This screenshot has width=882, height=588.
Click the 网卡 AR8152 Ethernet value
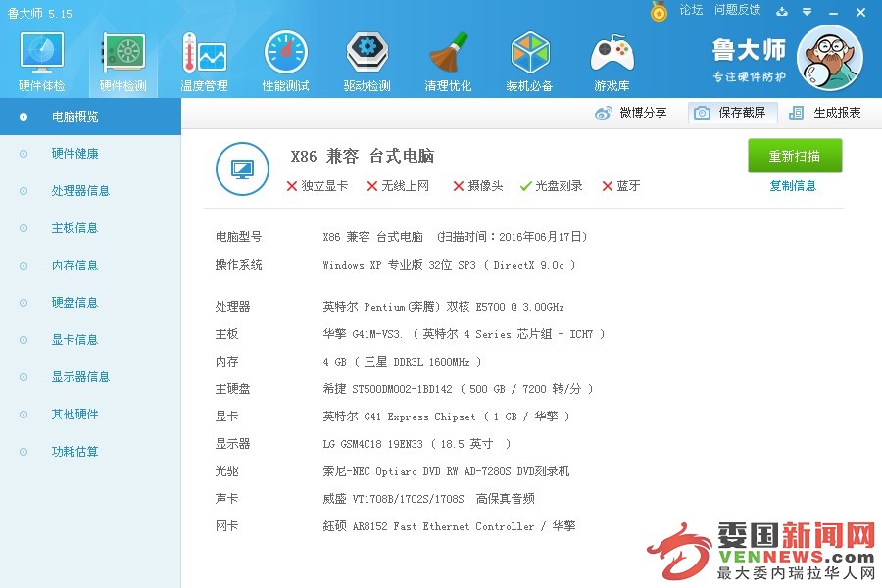pos(449,526)
